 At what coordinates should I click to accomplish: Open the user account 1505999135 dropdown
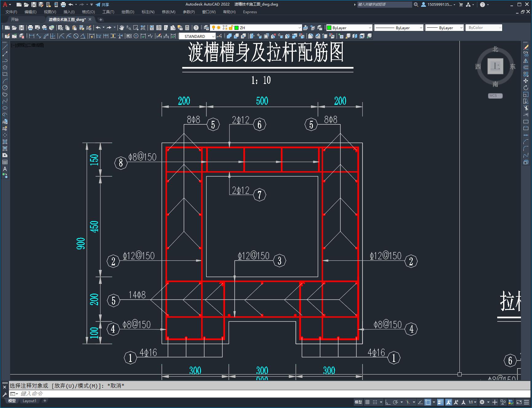coord(439,5)
